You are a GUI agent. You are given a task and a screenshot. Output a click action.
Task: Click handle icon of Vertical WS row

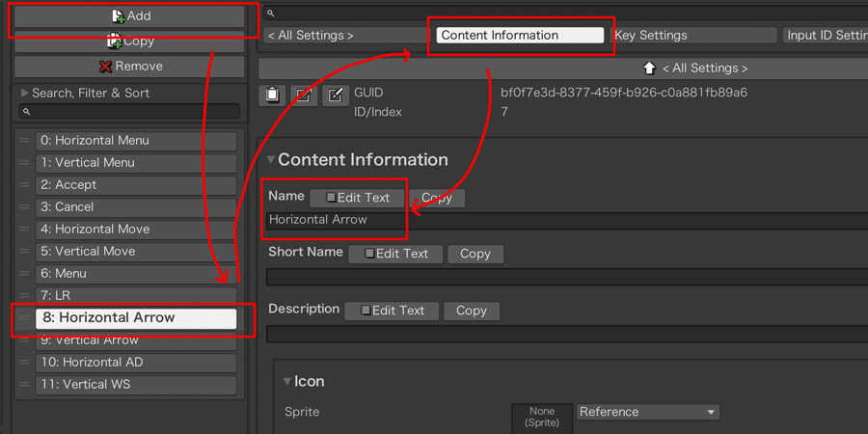pos(24,384)
